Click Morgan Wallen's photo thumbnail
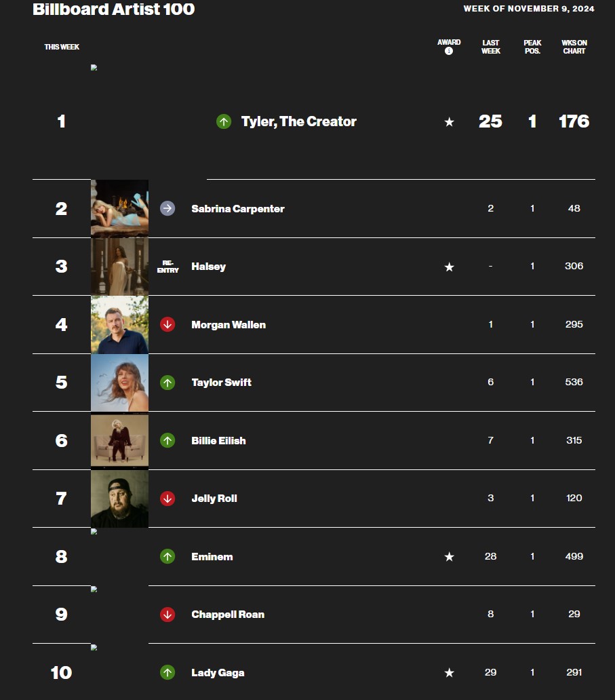 [x=119, y=324]
